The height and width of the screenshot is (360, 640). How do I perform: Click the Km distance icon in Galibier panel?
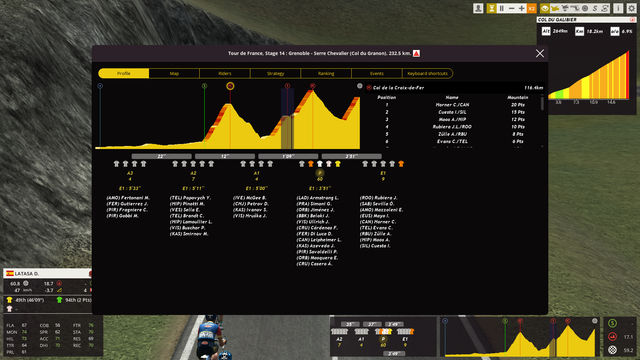579,31
